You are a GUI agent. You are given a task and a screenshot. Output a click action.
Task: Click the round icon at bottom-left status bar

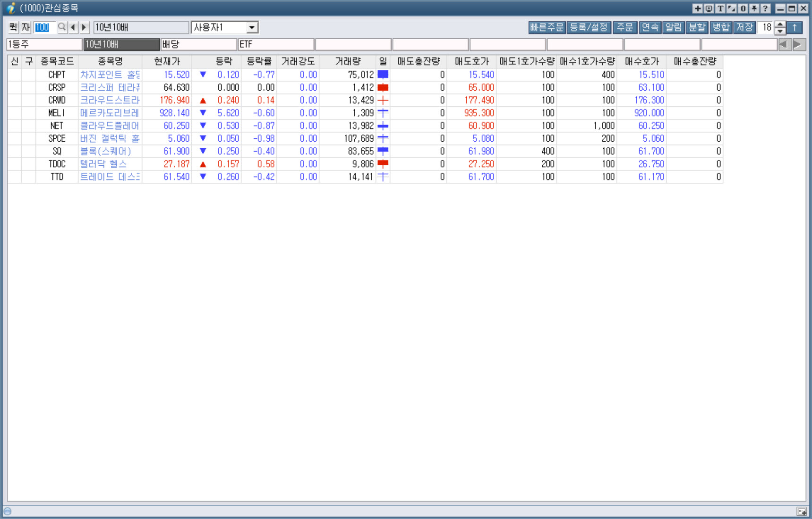click(x=8, y=511)
